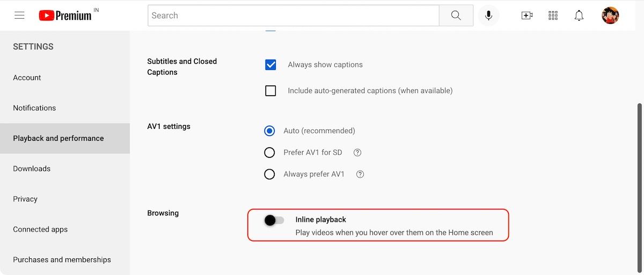The width and height of the screenshot is (644, 275).
Task: Open the Downloads settings page
Action: [32, 169]
